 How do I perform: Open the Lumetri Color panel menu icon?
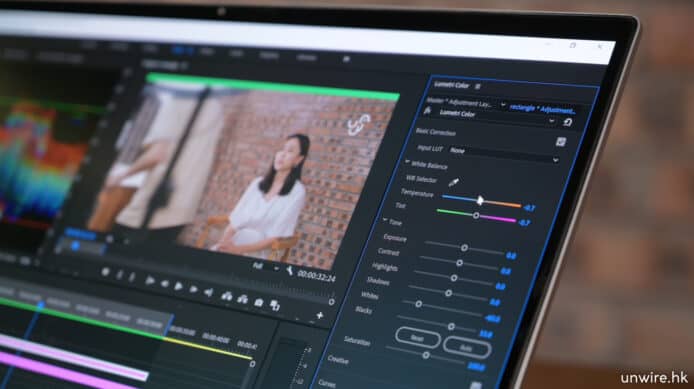coord(478,86)
